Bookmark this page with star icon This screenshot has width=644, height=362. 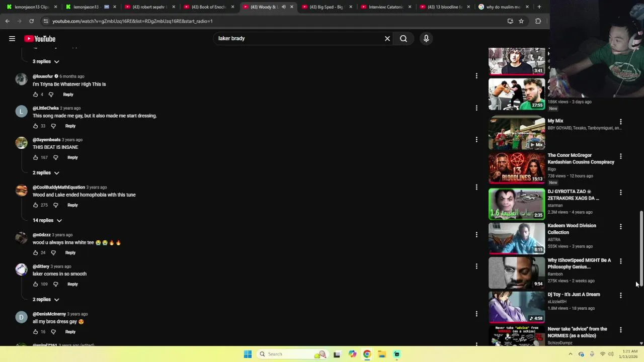point(521,21)
